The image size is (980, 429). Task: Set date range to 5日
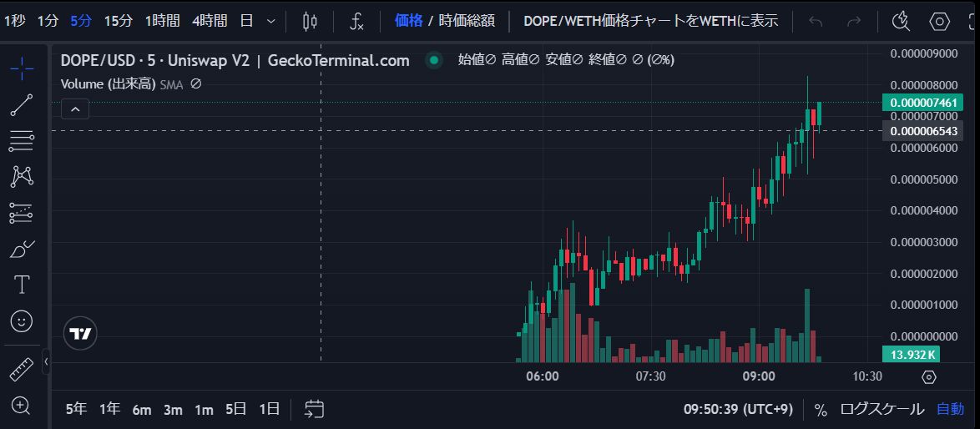pos(235,410)
